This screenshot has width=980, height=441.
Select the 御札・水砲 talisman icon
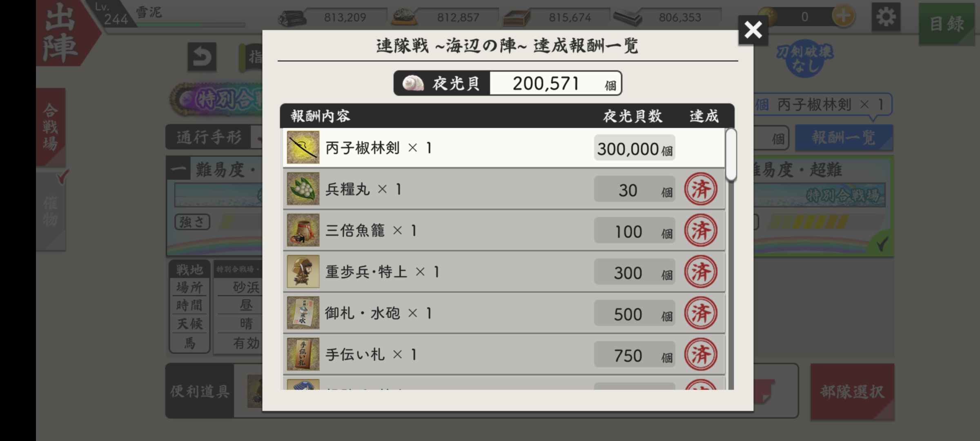[303, 313]
